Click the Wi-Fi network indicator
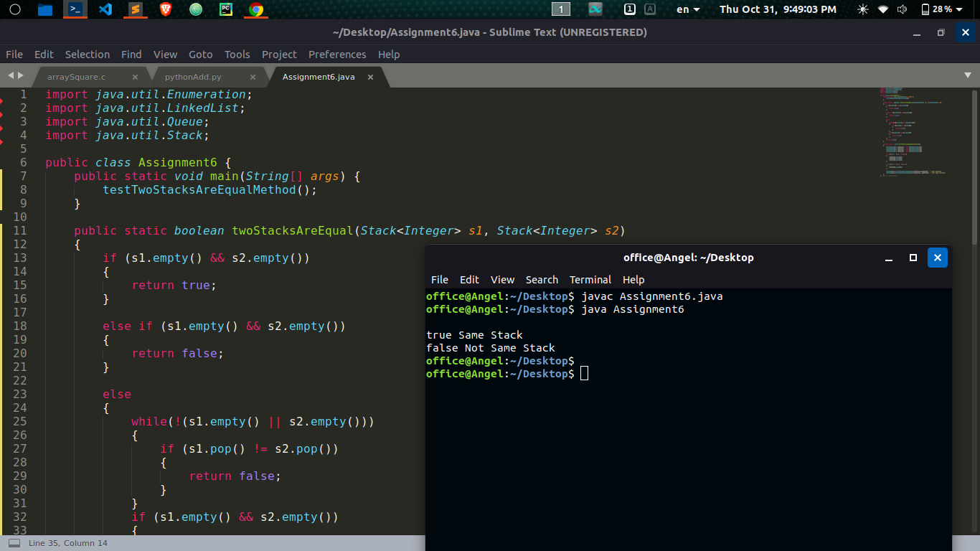 coord(882,9)
